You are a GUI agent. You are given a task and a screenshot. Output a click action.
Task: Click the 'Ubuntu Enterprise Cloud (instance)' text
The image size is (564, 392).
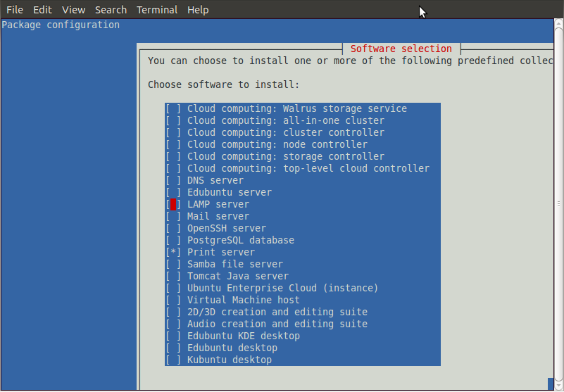coord(283,288)
